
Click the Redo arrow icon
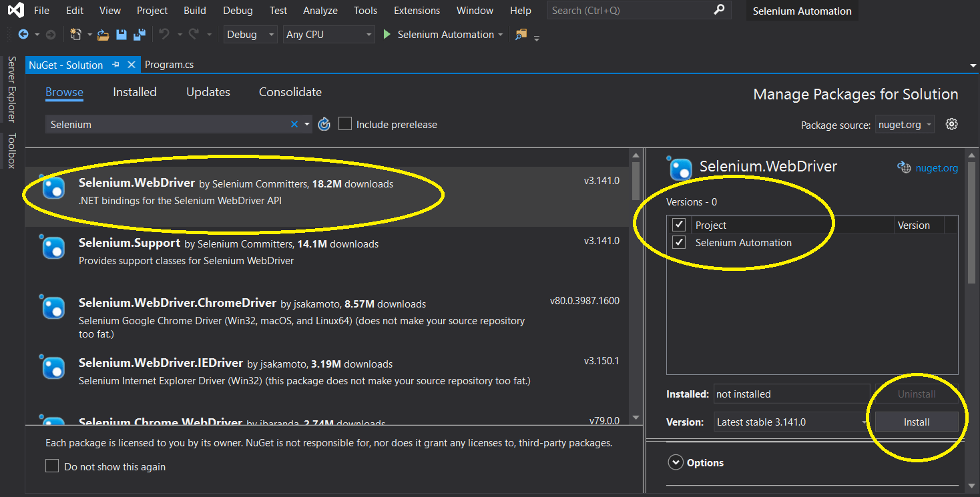point(194,35)
